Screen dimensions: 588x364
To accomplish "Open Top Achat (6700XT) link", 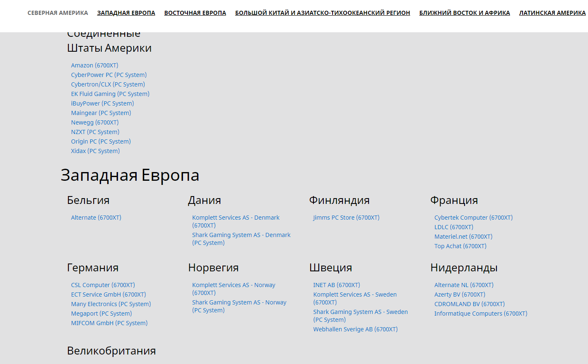I will coord(460,246).
